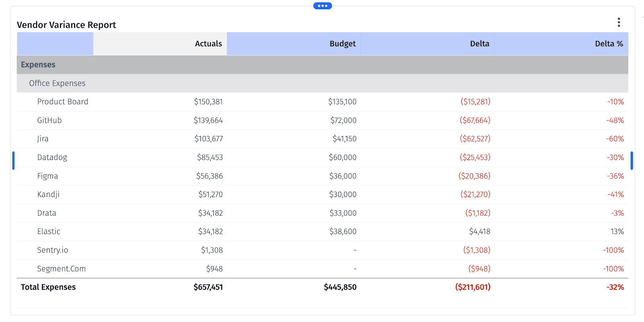Click Kandji actuals $51,270
This screenshot has height=322, width=644.
click(211, 194)
